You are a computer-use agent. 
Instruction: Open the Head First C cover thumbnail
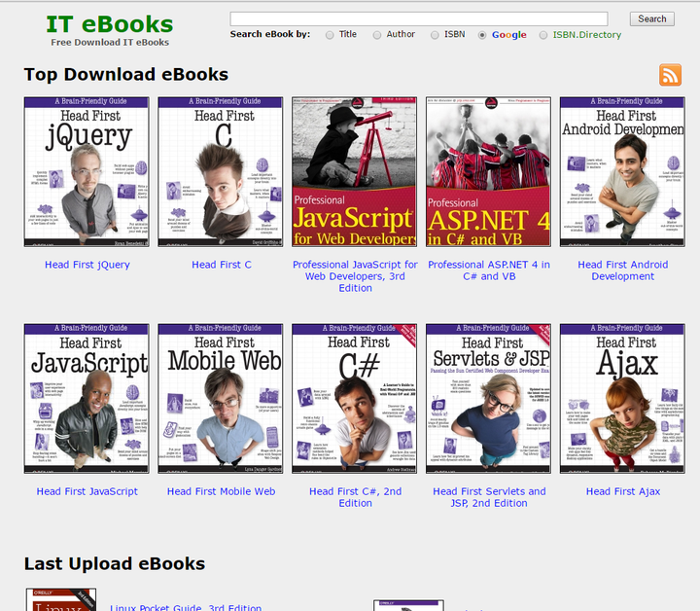(x=221, y=171)
